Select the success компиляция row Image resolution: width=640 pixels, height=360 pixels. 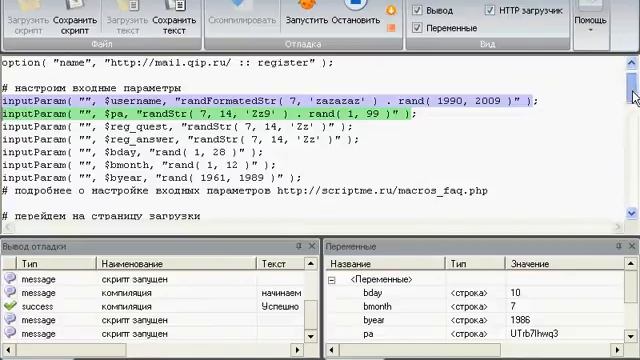coord(153,307)
